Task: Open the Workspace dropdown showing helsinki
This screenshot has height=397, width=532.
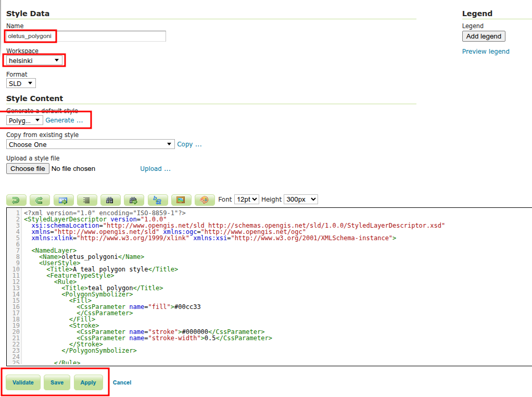Action: coord(34,60)
